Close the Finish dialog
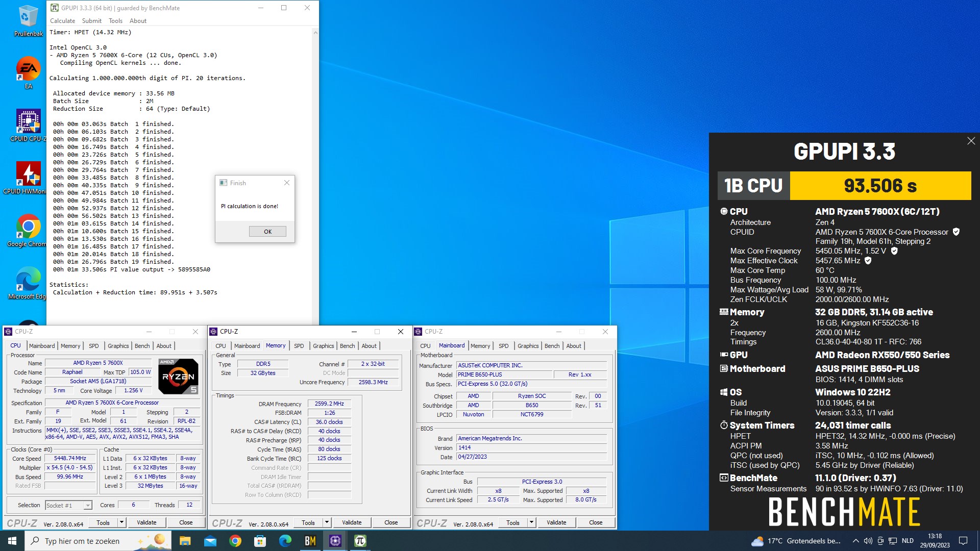The height and width of the screenshot is (551, 980). [x=287, y=183]
